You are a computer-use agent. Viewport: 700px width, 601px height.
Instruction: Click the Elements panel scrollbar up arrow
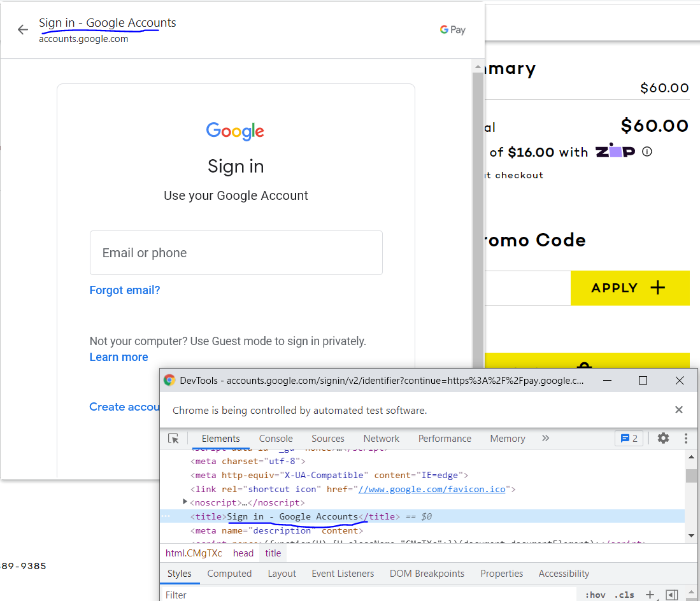(x=691, y=457)
